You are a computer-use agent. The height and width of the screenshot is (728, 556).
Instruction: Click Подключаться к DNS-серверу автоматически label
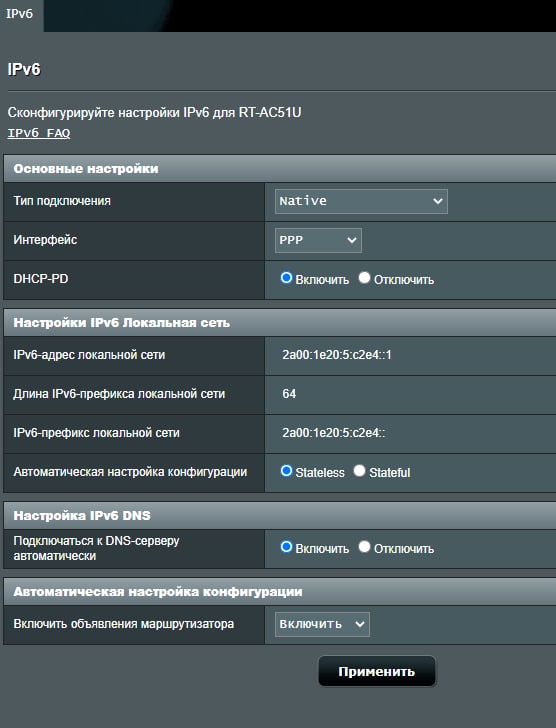[x=96, y=548]
